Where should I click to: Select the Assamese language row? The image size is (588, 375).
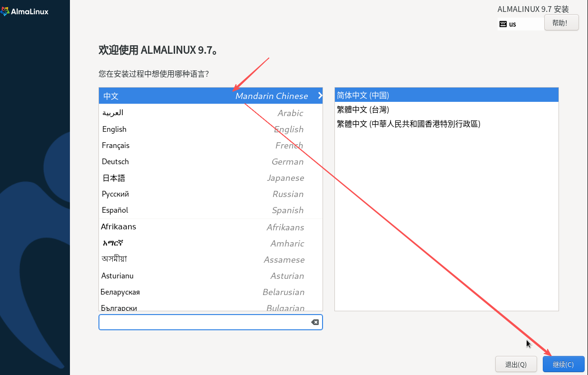click(211, 259)
